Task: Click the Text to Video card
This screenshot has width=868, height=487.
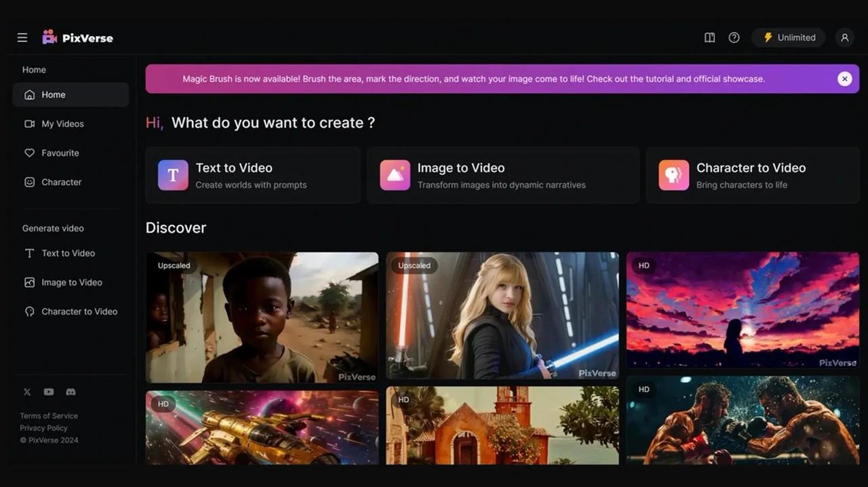Action: pos(253,175)
